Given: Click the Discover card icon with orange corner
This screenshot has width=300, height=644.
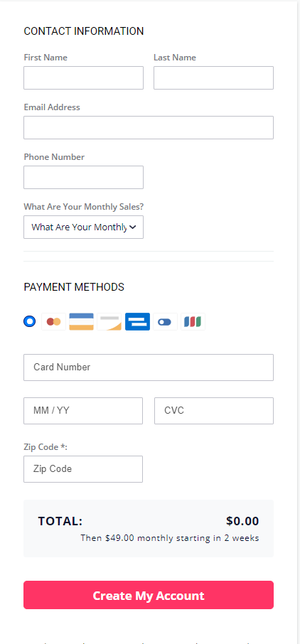Looking at the screenshot, I should pyautogui.click(x=109, y=321).
